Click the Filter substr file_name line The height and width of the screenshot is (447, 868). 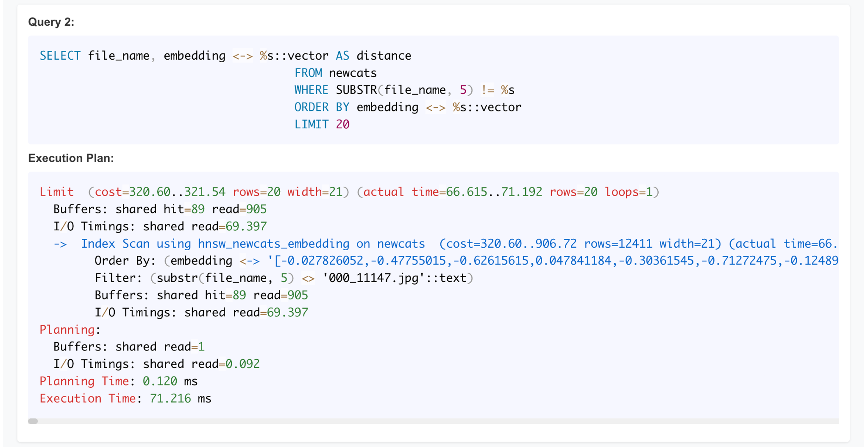[x=284, y=278]
